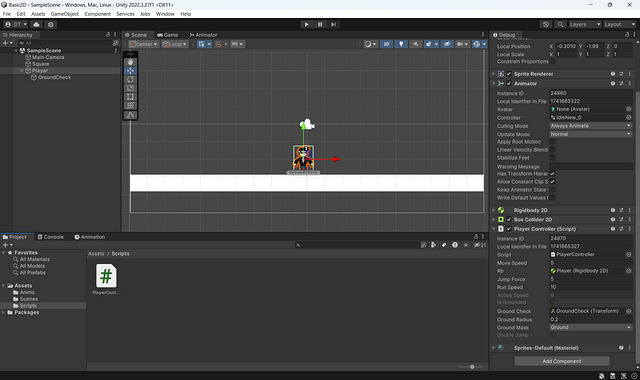
Task: Switch to the Animation tab
Action: pos(90,237)
